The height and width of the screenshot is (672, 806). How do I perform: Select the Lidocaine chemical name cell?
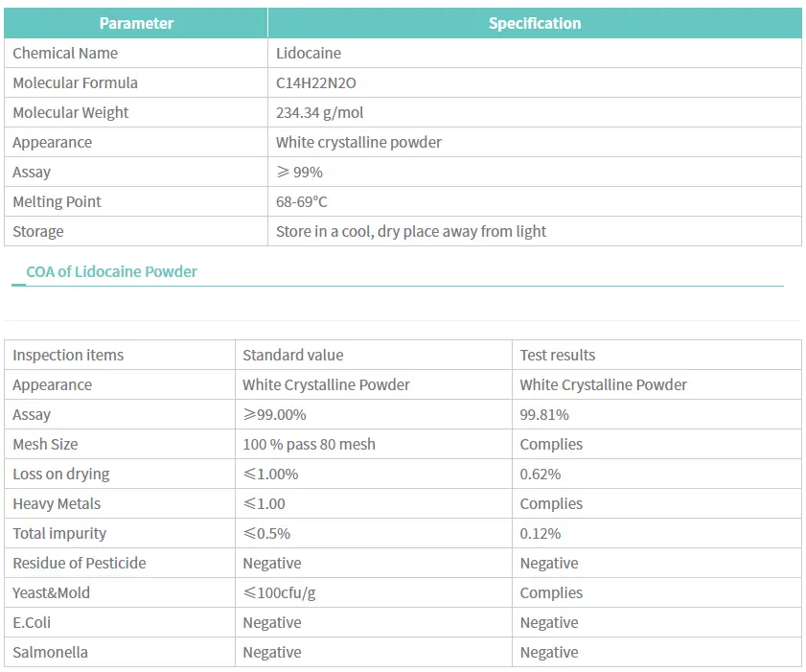click(309, 53)
